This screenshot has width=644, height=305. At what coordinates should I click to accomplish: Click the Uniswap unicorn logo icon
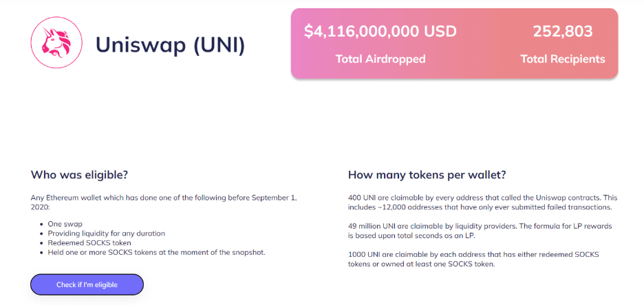coord(56,43)
